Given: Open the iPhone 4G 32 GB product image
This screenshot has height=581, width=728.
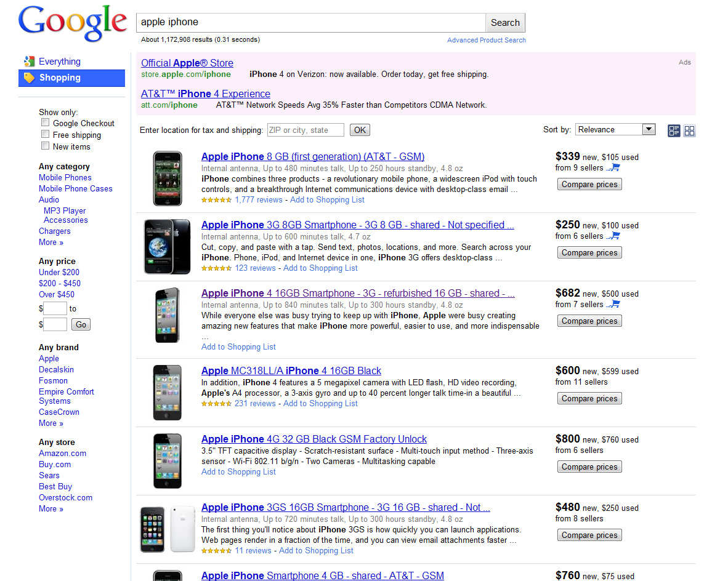Looking at the screenshot, I should [x=167, y=461].
